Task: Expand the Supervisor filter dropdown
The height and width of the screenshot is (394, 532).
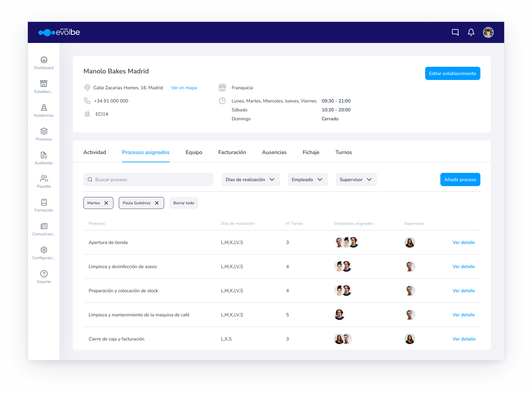Action: [356, 180]
